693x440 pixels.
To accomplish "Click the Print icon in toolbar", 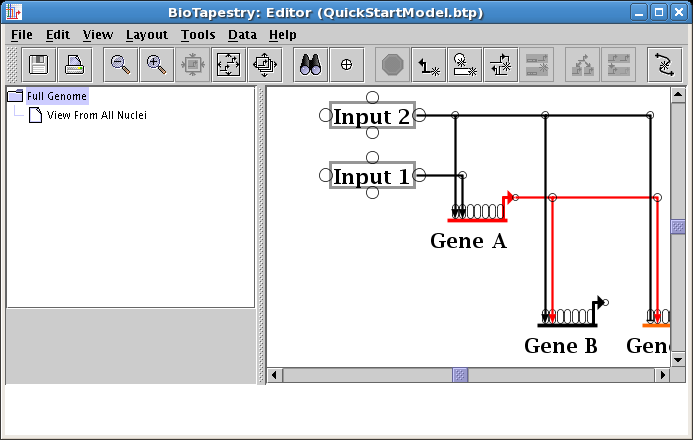I will click(x=74, y=65).
